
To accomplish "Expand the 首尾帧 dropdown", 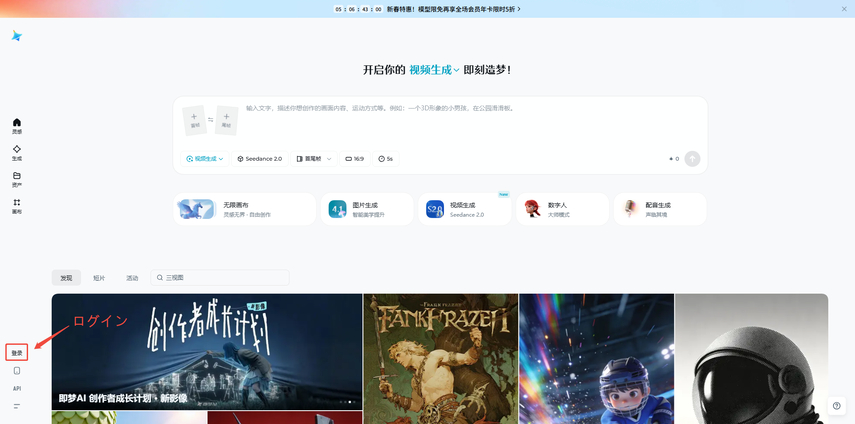I will pos(314,159).
